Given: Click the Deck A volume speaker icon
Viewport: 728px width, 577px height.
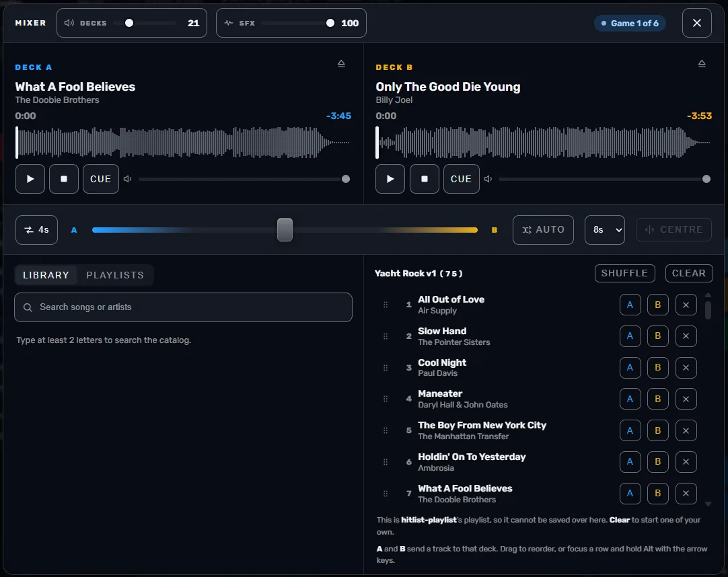Looking at the screenshot, I should 128,179.
